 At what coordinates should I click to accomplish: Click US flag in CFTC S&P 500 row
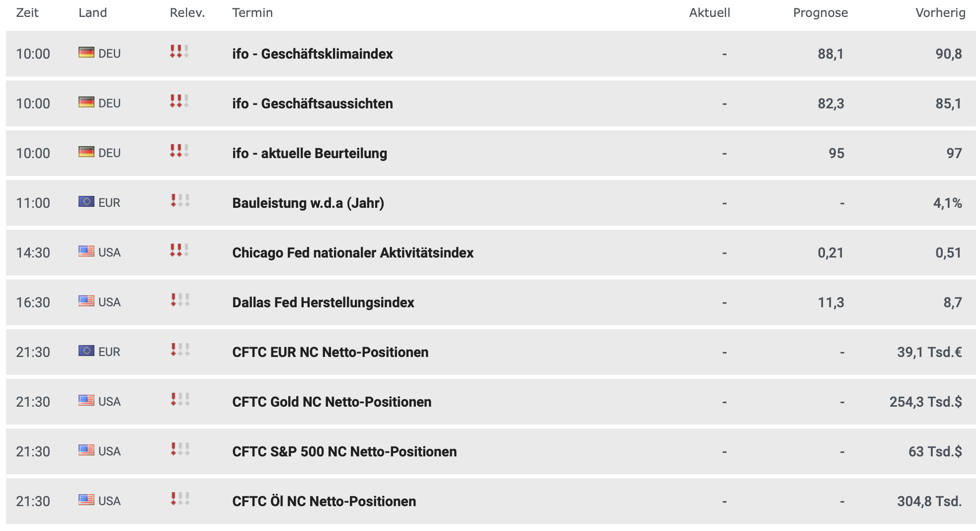coord(86,450)
